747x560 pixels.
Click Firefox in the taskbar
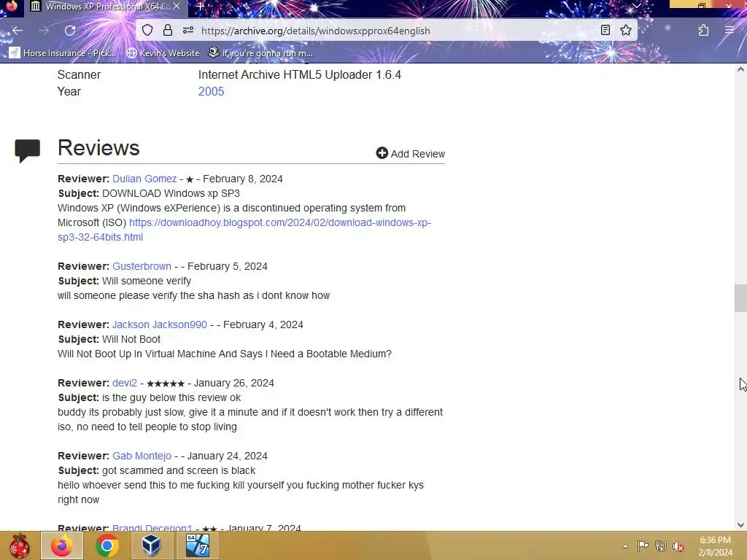[x=62, y=545]
